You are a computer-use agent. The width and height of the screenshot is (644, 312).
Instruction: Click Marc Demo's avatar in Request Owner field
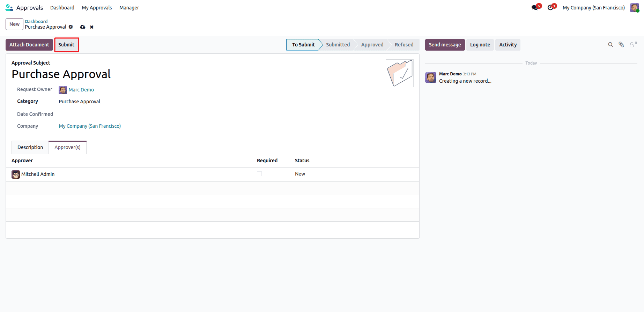pos(63,90)
